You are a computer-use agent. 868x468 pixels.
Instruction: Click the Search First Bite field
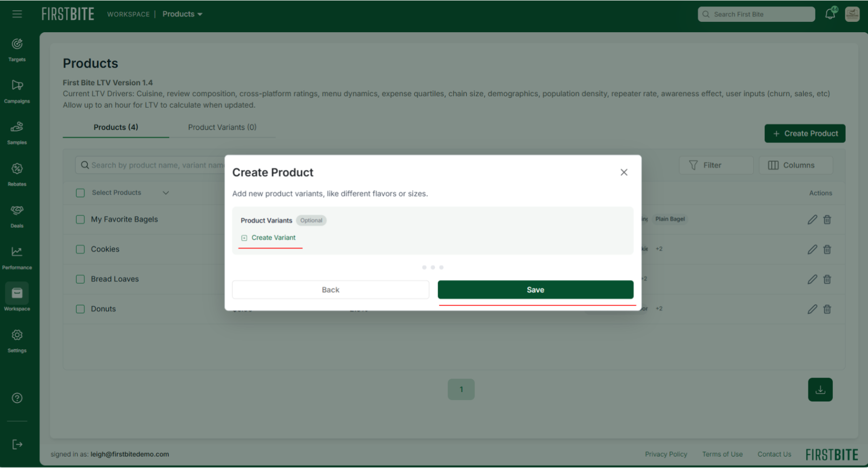pyautogui.click(x=756, y=14)
